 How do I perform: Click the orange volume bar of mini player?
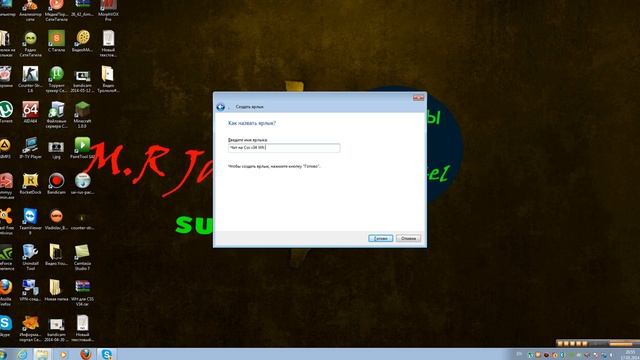[x=620, y=344]
